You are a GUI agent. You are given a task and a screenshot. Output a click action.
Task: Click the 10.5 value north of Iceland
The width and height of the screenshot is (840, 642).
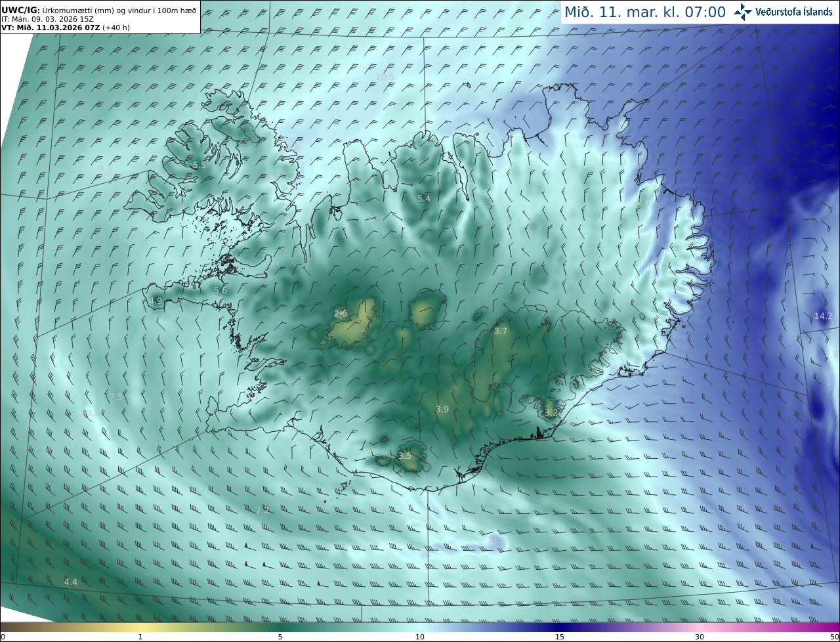(x=385, y=77)
